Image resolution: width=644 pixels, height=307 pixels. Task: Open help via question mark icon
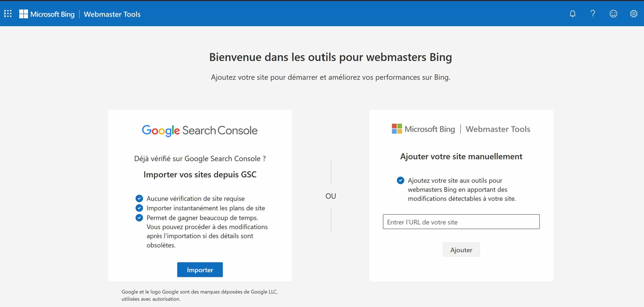593,14
